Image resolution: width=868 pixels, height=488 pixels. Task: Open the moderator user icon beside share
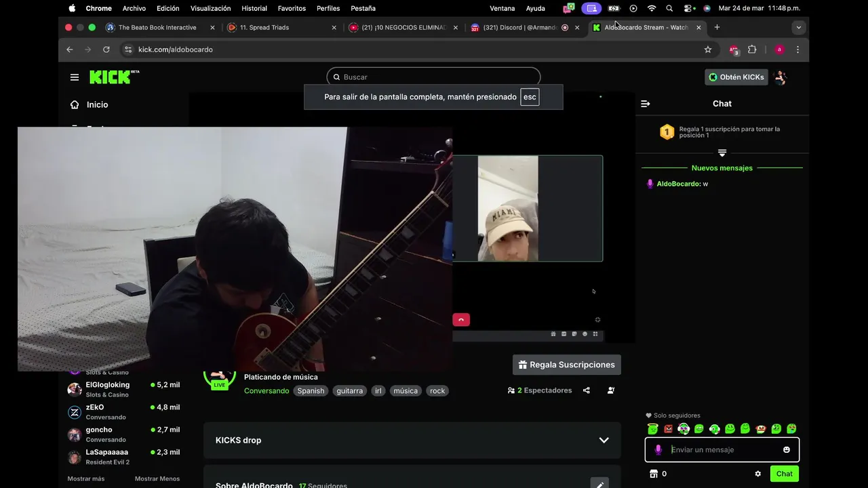coord(611,390)
